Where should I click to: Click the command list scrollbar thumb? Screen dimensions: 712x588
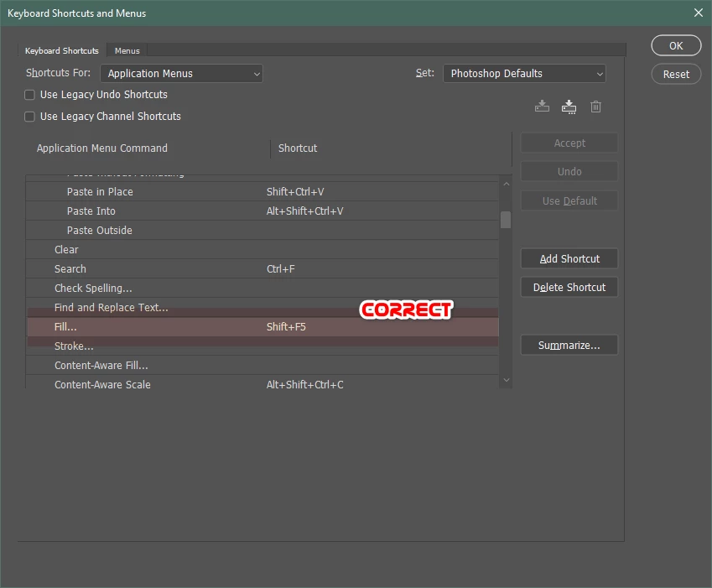pyautogui.click(x=506, y=220)
